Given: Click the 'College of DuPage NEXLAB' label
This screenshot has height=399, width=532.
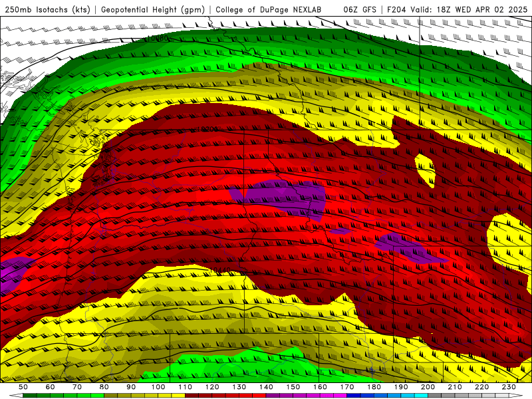Looking at the screenshot, I should pos(268,9).
